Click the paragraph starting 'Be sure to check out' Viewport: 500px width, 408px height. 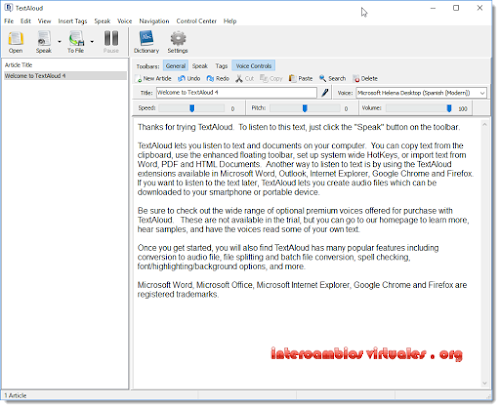[x=303, y=220]
